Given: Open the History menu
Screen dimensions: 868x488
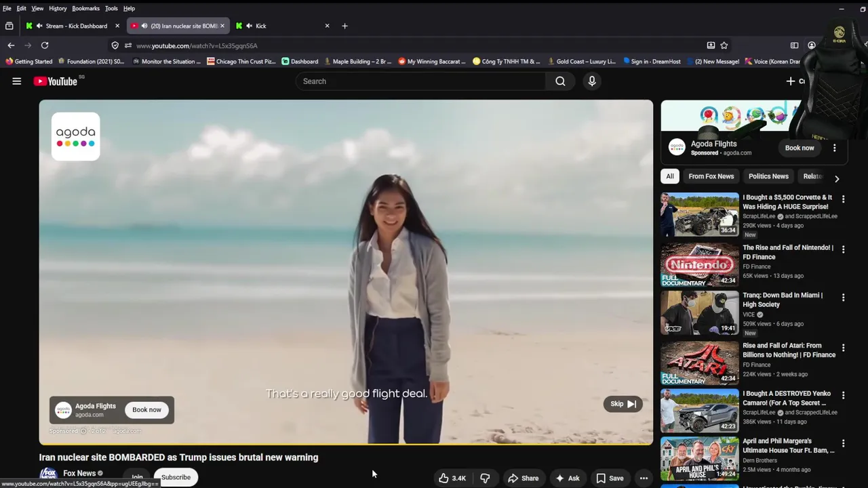Looking at the screenshot, I should (x=58, y=8).
